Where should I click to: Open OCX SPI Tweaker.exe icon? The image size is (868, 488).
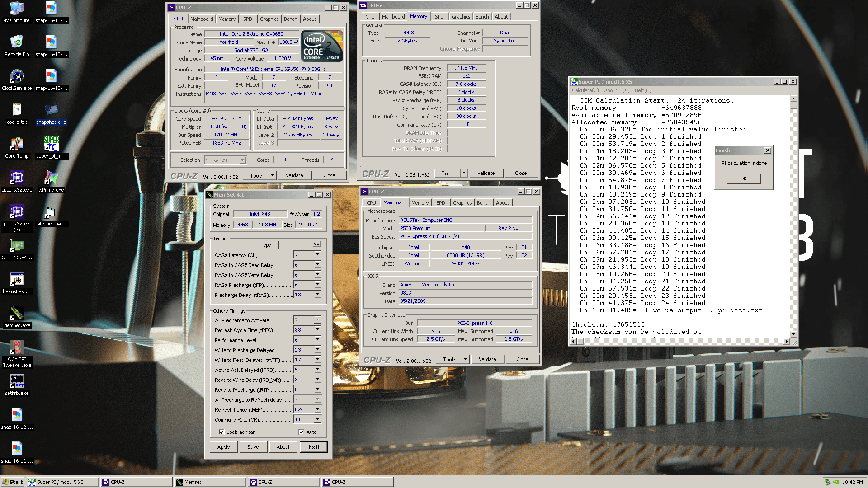click(x=17, y=354)
